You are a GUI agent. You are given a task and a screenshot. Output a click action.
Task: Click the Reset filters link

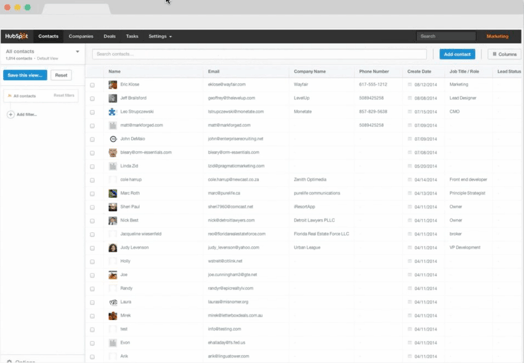[x=64, y=96]
